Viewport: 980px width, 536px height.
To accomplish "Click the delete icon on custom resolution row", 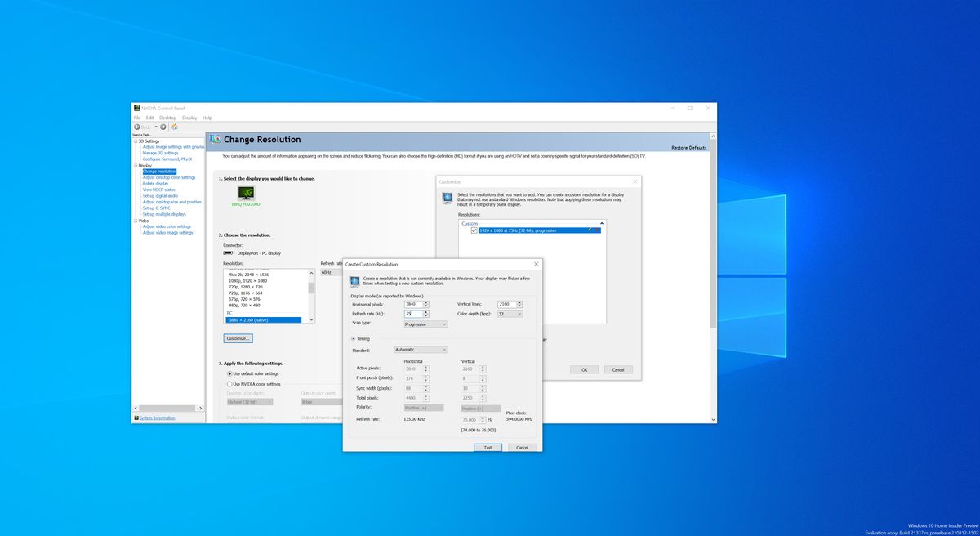I will pos(596,230).
